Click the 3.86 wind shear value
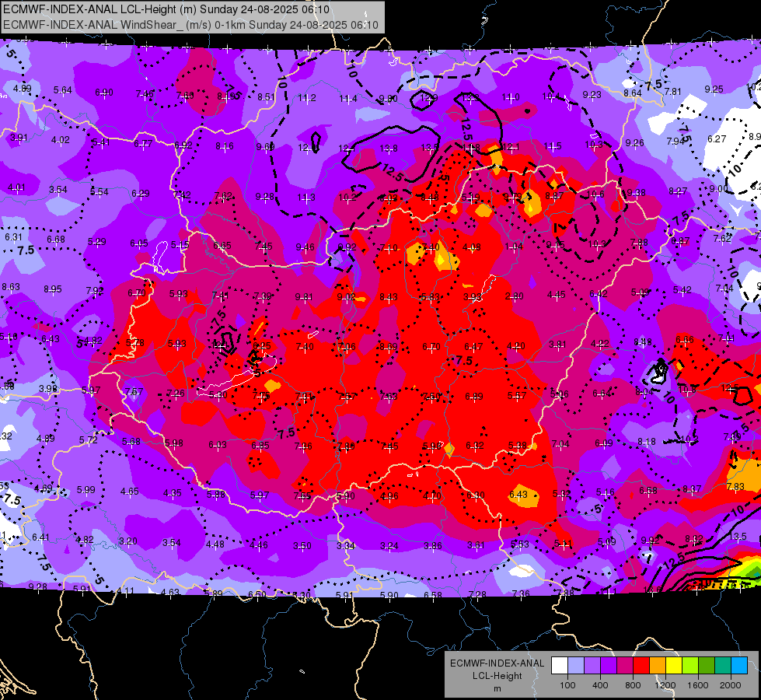The image size is (761, 700). (x=432, y=545)
